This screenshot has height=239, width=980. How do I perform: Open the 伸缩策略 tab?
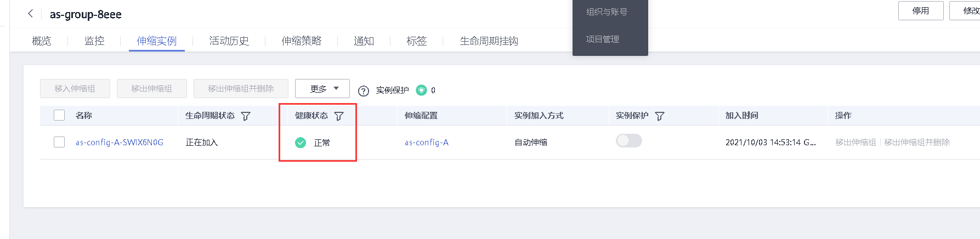(x=301, y=41)
